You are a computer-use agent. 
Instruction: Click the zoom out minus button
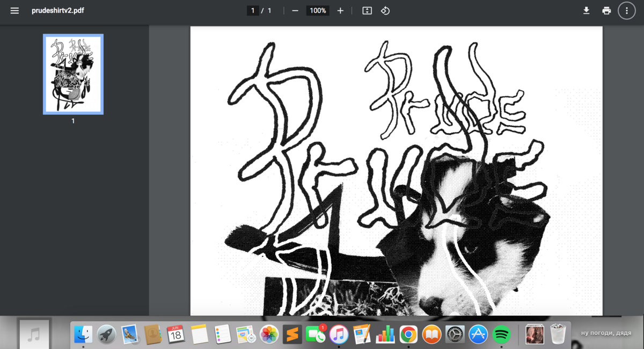tap(295, 11)
